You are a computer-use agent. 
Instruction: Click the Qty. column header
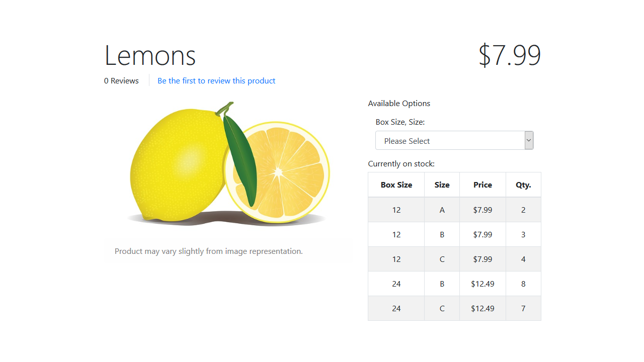[523, 185]
